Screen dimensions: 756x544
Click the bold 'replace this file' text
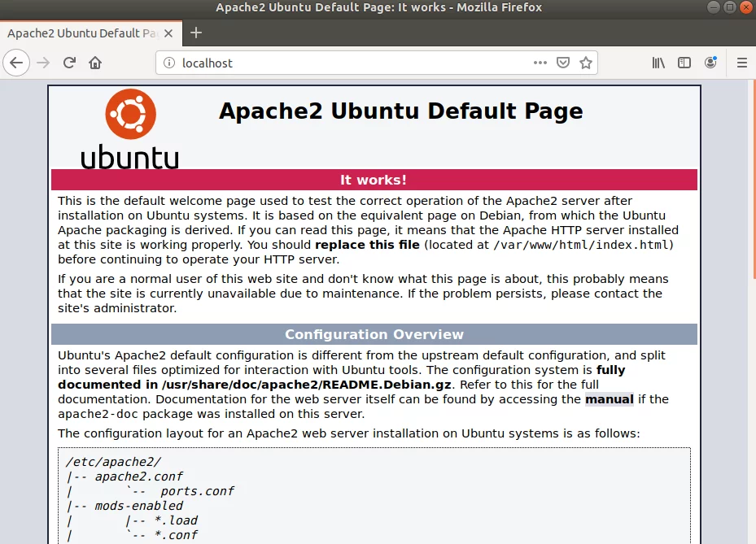[x=367, y=245]
